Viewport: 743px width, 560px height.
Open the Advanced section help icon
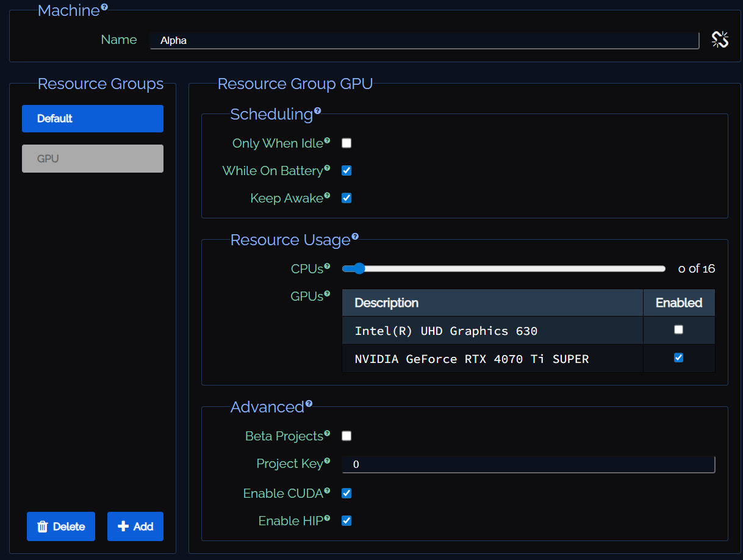(309, 404)
